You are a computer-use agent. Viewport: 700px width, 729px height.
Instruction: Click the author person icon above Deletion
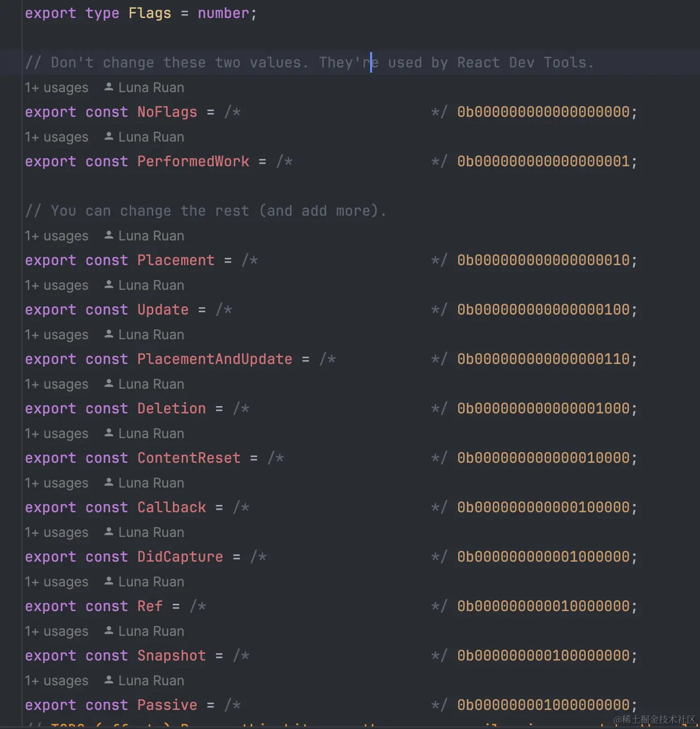[109, 384]
